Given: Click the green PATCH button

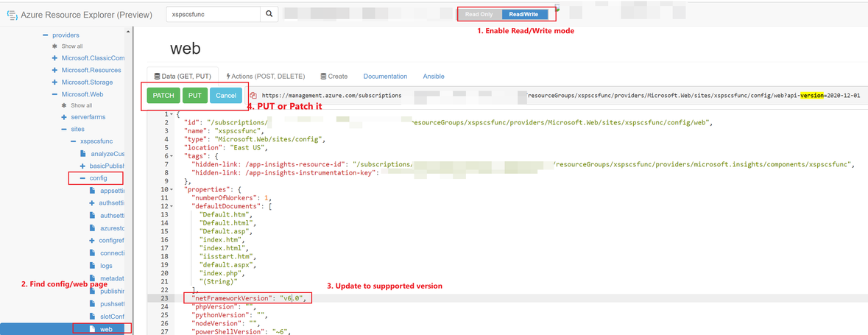Looking at the screenshot, I should (163, 96).
